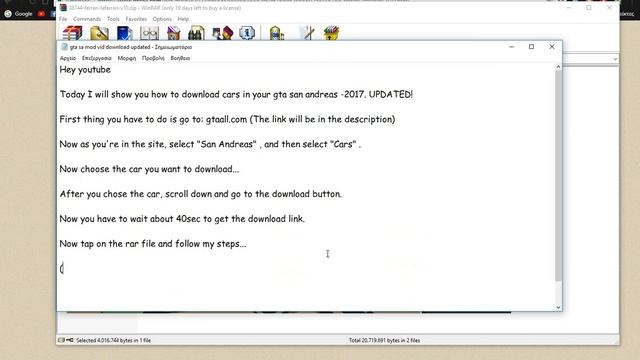Screen dimensions: 640x360
Task: Click the drive icon in WinRAR's status bar
Action: point(61,340)
